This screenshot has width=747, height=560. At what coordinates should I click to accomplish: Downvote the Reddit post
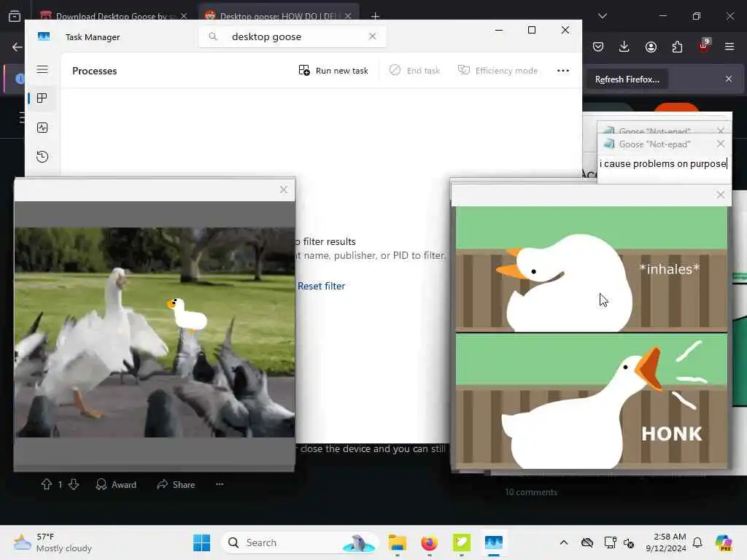point(74,484)
